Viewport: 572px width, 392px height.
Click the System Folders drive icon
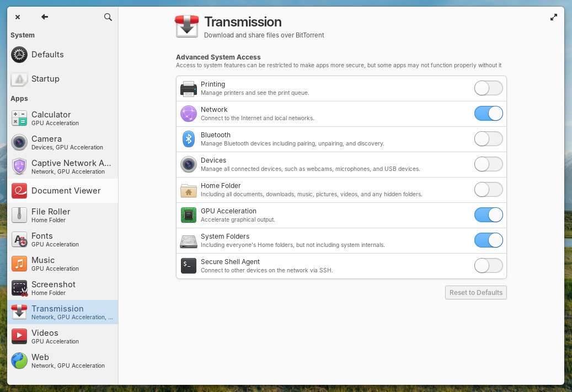(x=189, y=241)
